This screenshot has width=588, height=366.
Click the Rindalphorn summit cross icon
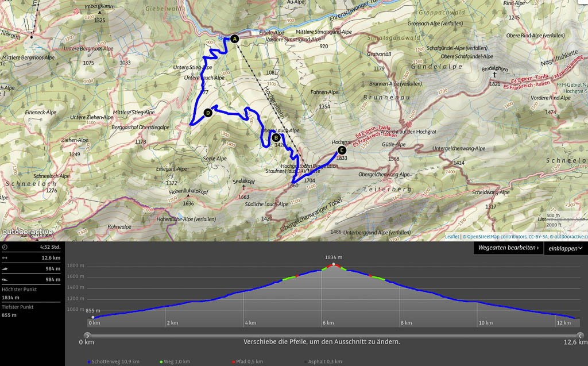pos(494,75)
